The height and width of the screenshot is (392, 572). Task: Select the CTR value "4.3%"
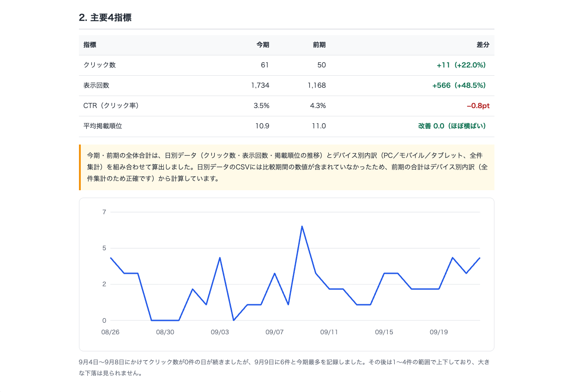(x=318, y=106)
